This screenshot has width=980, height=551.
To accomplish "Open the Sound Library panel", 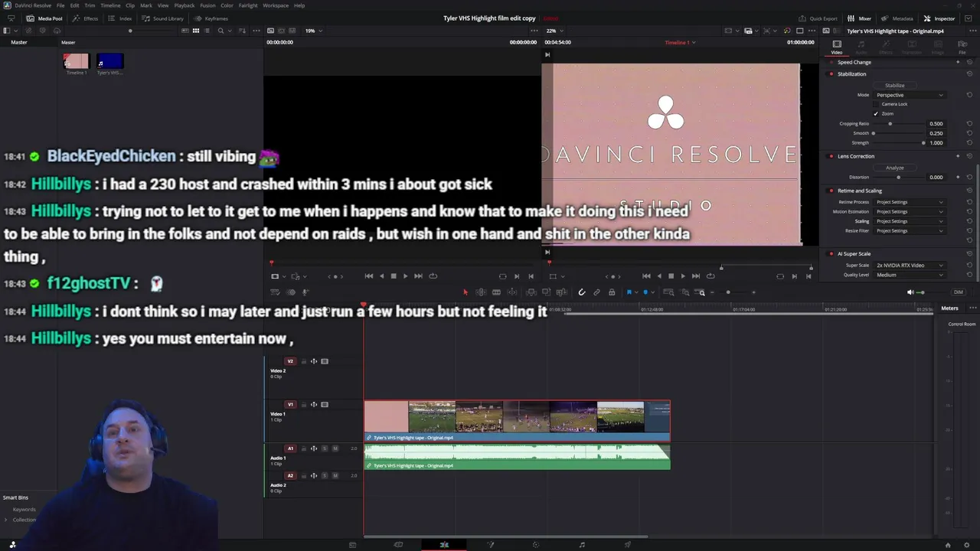I will [162, 18].
